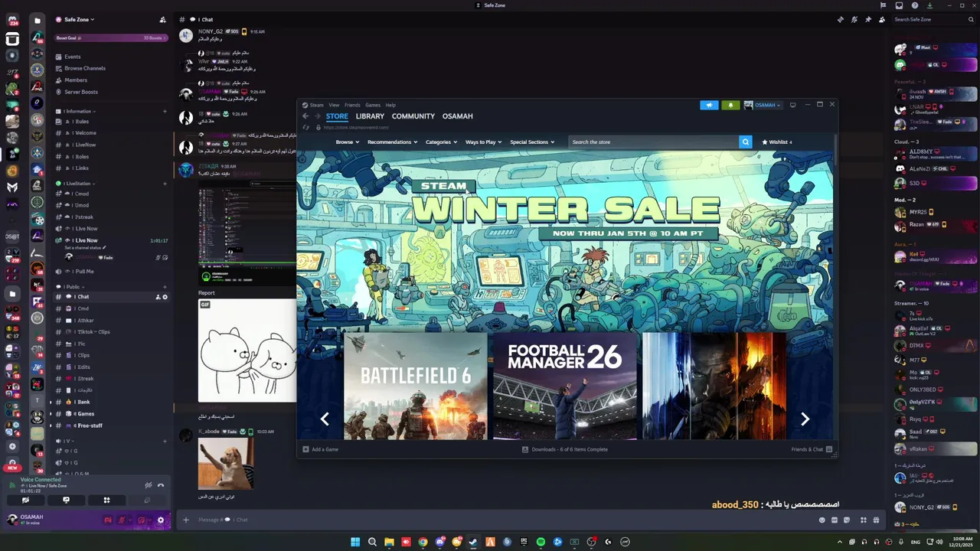Screen dimensions: 980x551
Task: Open Steam View menu
Action: pos(334,105)
